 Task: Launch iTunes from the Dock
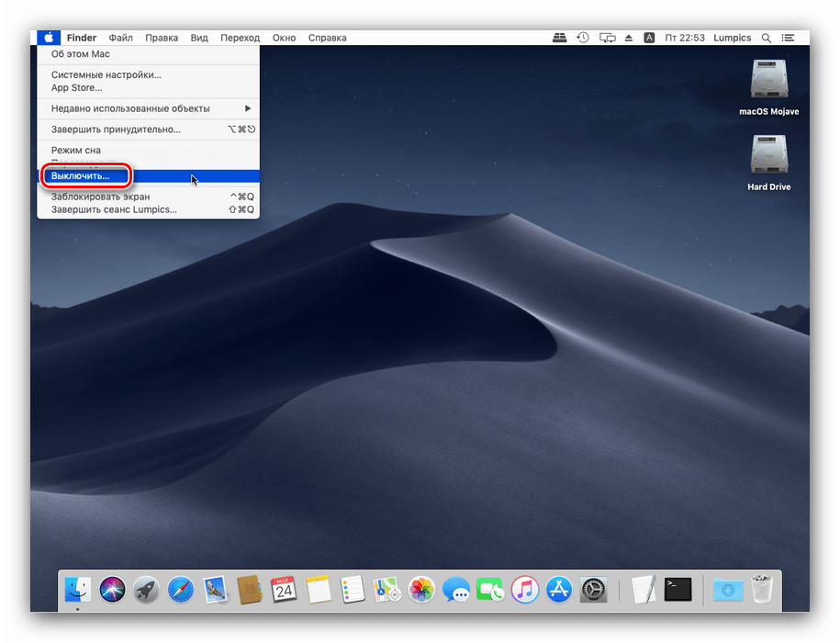coord(524,589)
